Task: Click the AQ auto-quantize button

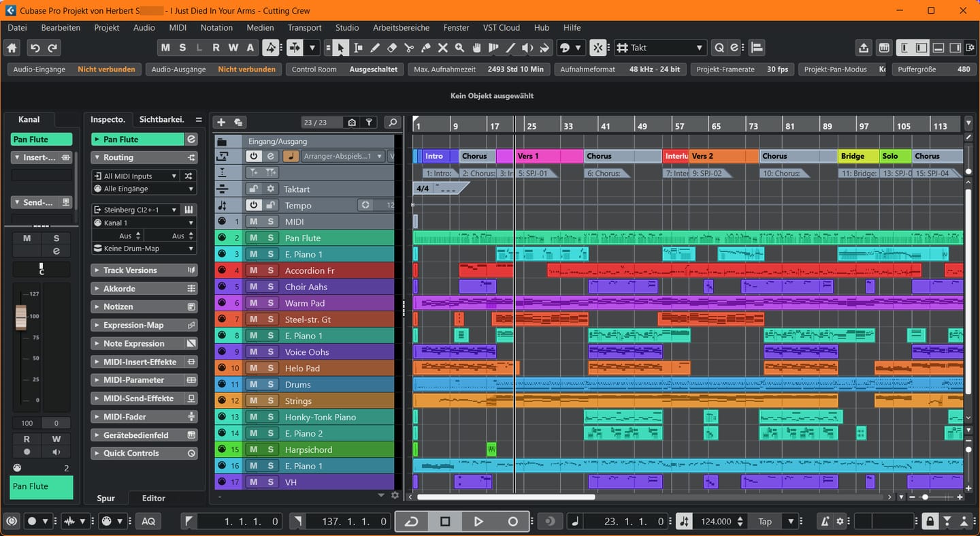Action: 148,522
